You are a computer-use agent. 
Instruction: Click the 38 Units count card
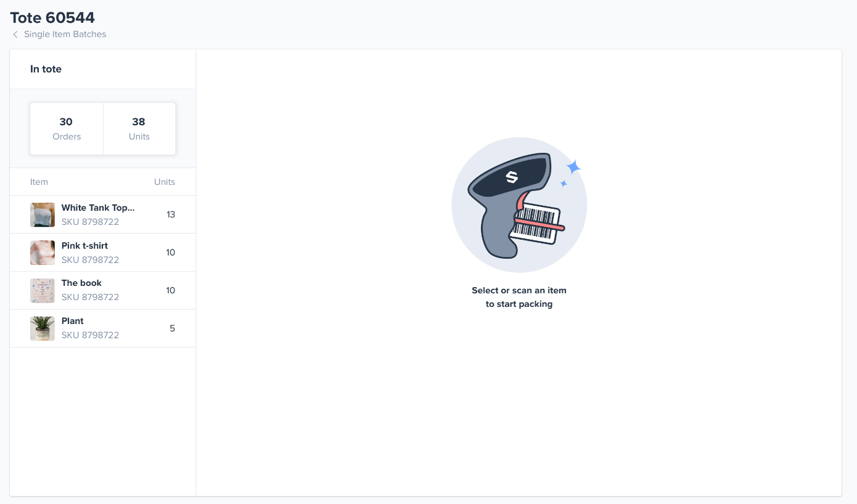pos(139,129)
